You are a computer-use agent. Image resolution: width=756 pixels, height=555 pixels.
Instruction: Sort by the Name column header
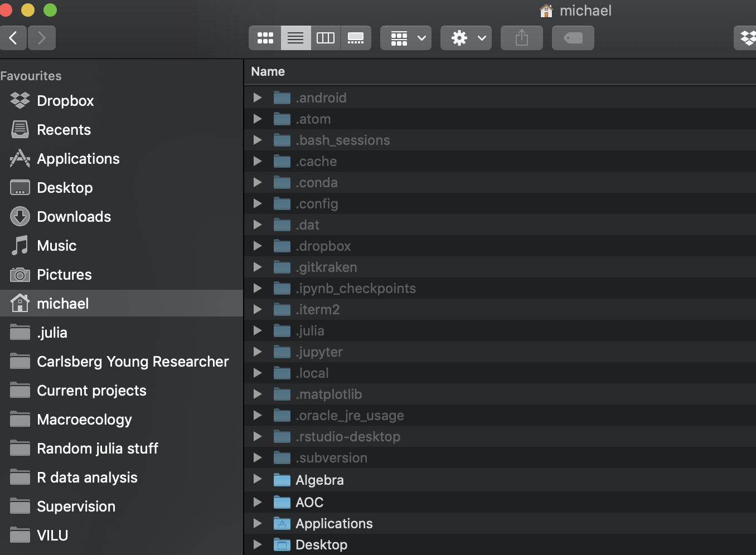[268, 71]
